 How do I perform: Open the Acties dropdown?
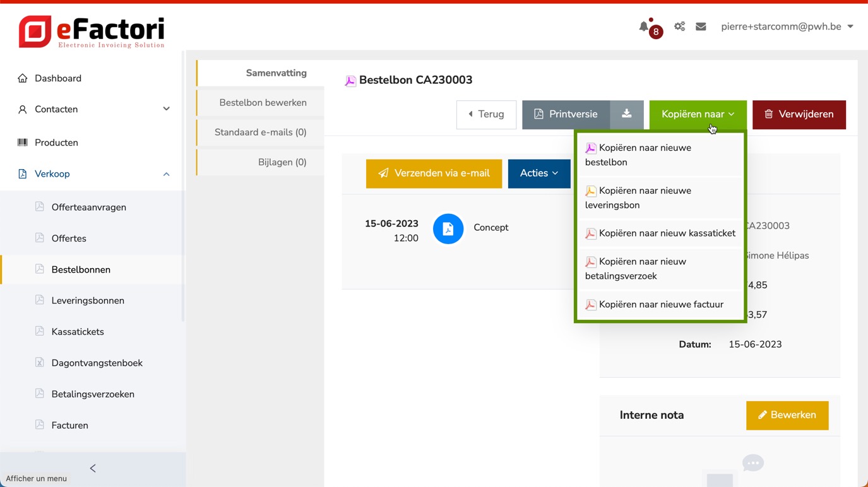coord(538,173)
